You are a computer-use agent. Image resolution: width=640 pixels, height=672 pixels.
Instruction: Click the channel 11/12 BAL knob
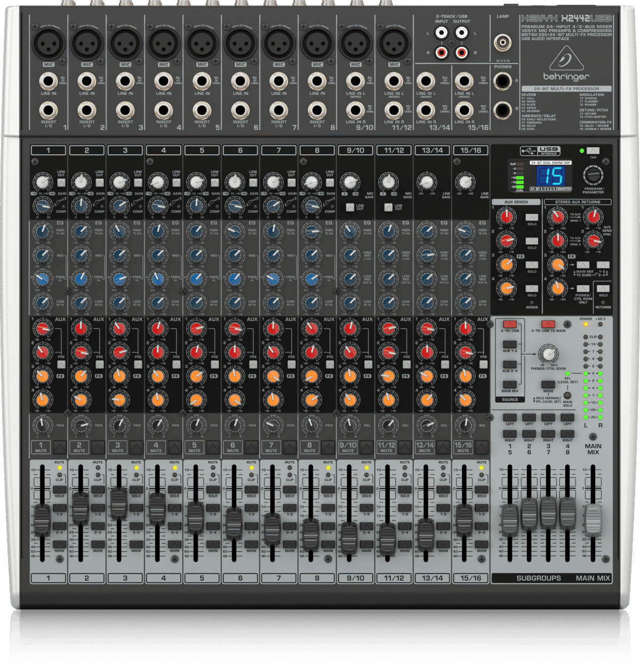point(387,425)
